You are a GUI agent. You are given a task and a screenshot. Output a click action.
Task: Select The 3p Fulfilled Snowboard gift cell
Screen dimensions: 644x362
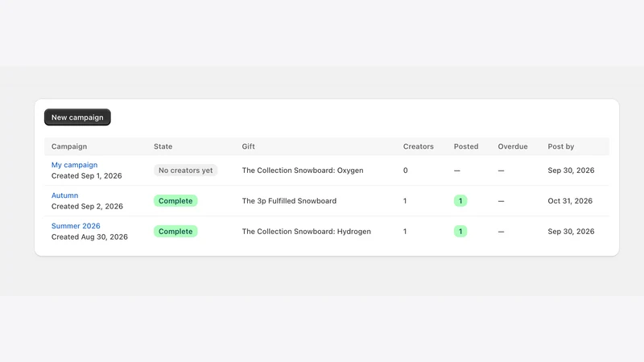289,200
